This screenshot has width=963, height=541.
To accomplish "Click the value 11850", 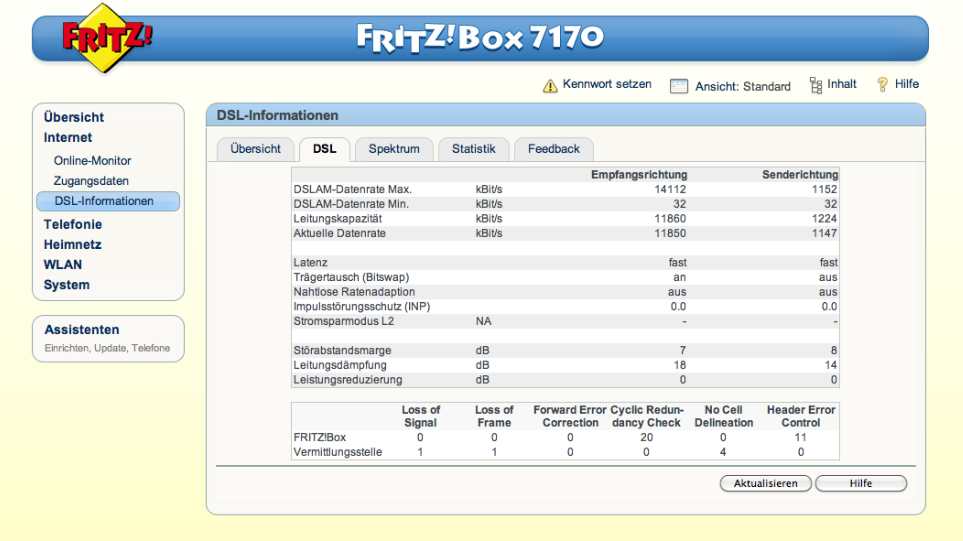I will (670, 234).
